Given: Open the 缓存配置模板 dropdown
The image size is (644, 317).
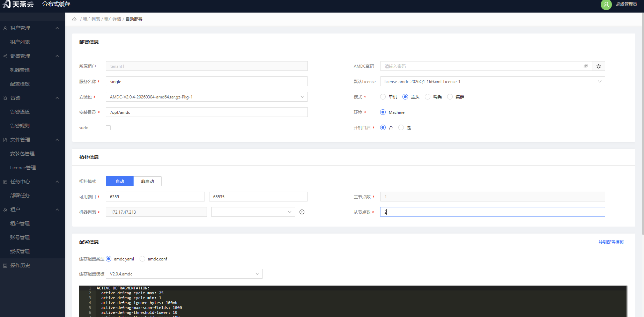Looking at the screenshot, I should 184,274.
